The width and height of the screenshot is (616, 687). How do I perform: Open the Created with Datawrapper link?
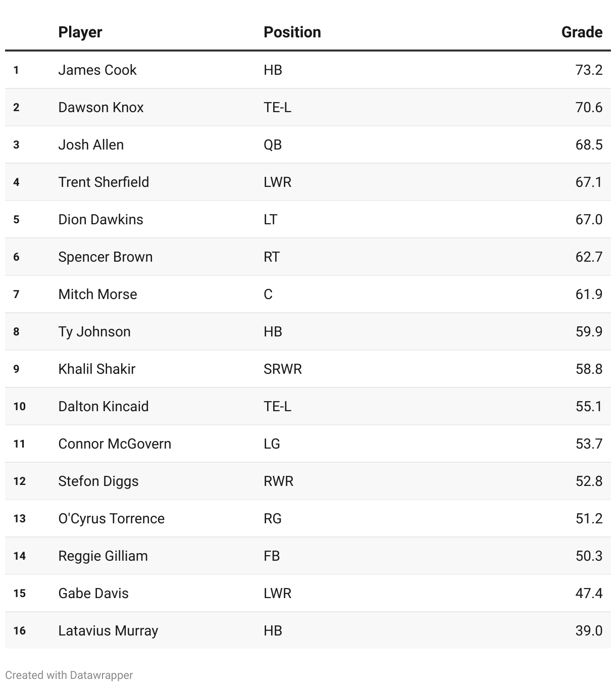pos(69,675)
